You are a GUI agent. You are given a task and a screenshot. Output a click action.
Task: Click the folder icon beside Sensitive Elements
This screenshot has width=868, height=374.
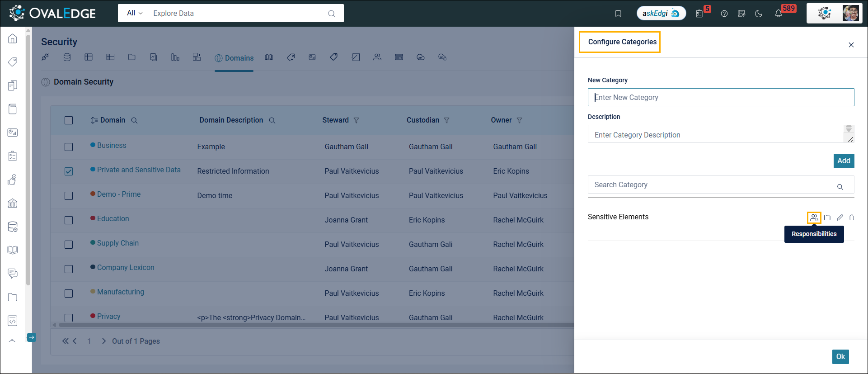[827, 218]
